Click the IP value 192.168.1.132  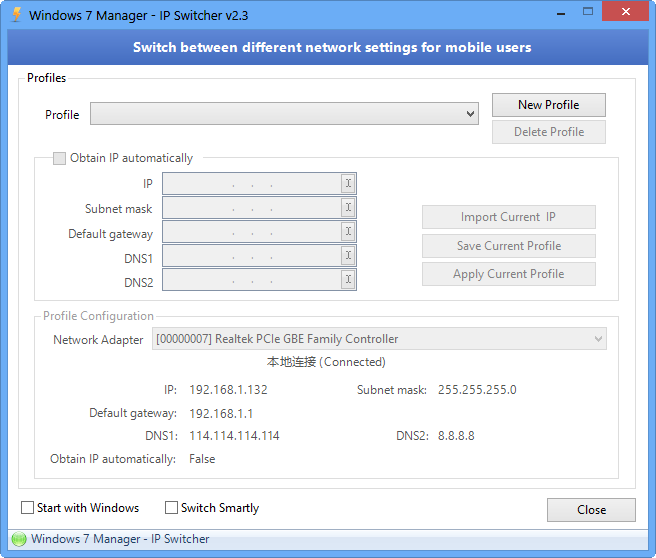(x=228, y=390)
